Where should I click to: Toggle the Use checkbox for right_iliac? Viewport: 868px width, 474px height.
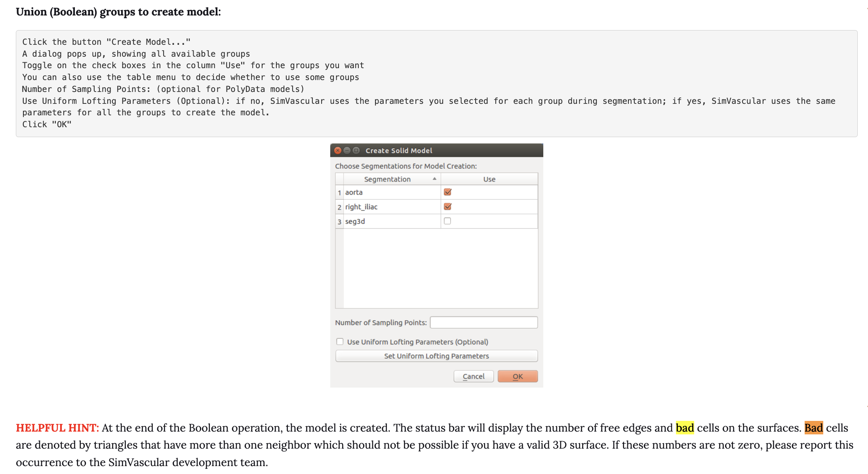coord(447,206)
